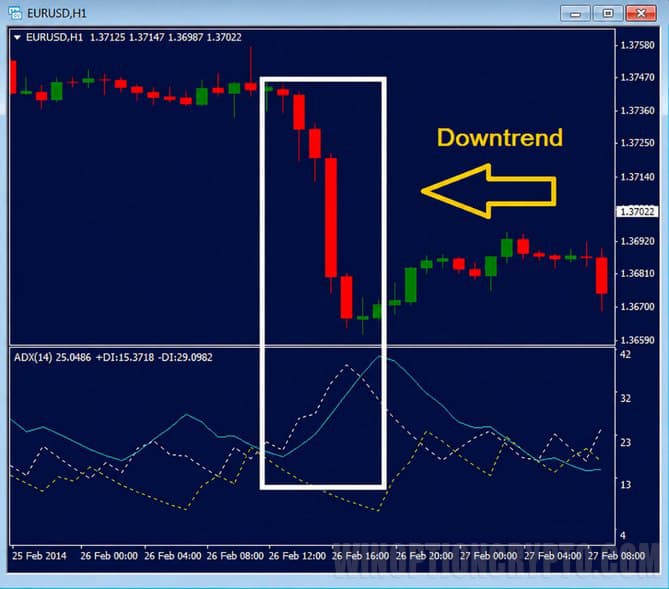Click the 27 Feb 00:00 time label

point(488,556)
